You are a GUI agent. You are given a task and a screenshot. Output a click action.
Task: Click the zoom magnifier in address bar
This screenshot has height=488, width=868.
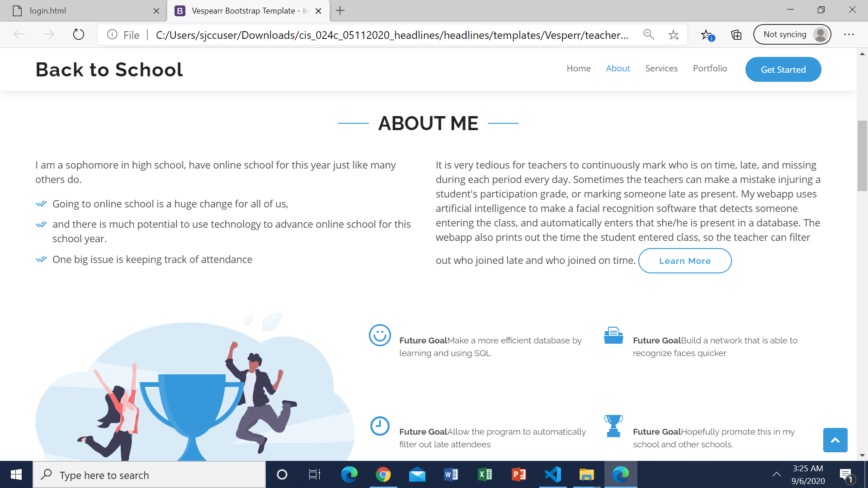tap(649, 35)
